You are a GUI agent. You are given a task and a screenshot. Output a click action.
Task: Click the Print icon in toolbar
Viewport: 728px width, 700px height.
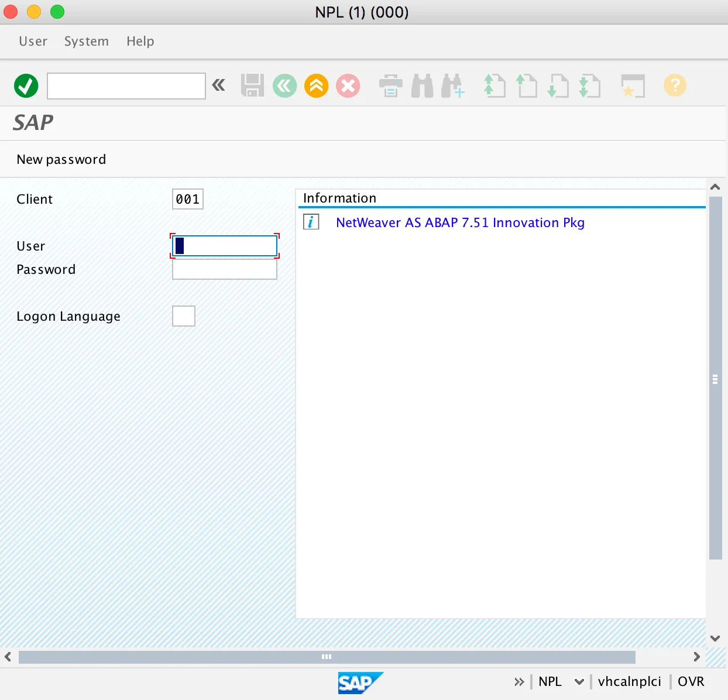390,86
